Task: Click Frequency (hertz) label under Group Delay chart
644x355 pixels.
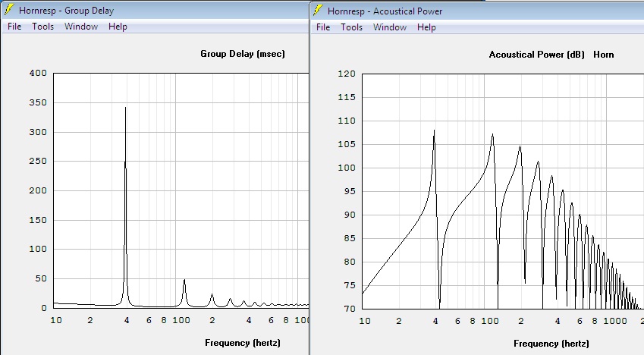Action: click(x=242, y=343)
